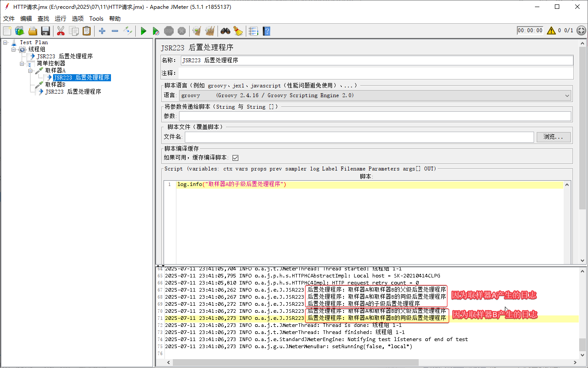Screen dimensions: 588x368
Task: Click the Add plus toolbar icon
Action: click(x=102, y=31)
